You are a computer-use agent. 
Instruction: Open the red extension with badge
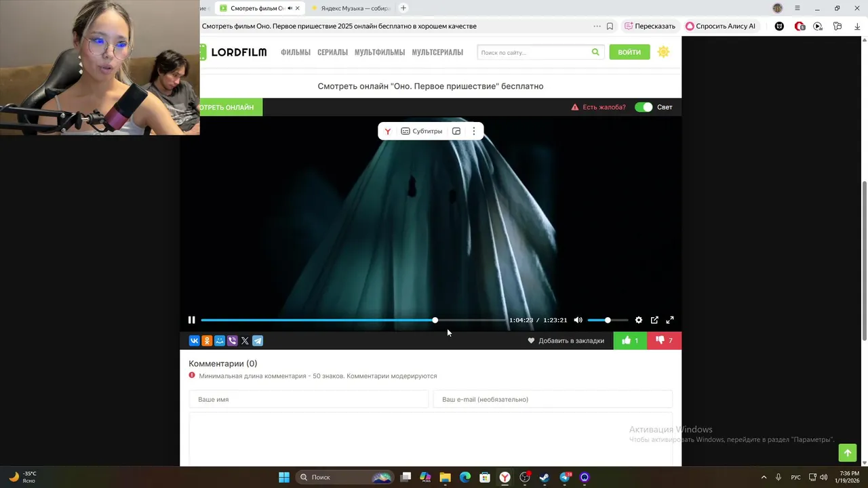[x=800, y=26]
